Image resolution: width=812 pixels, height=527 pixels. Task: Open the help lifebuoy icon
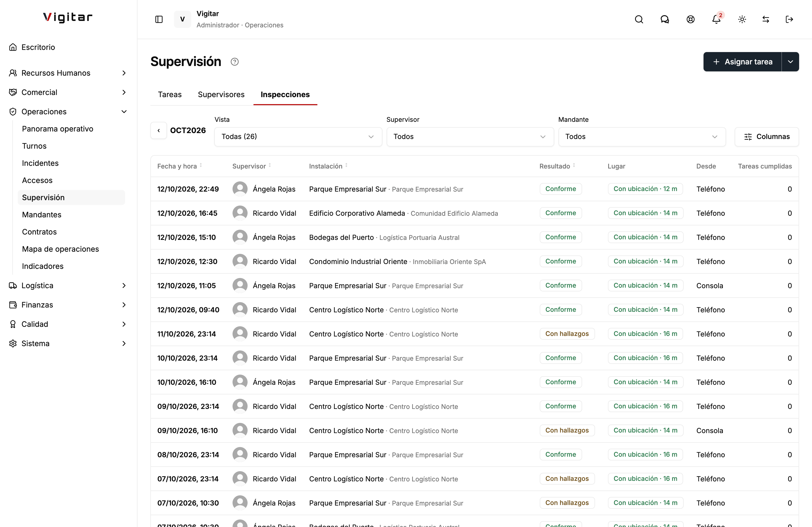[x=691, y=19]
